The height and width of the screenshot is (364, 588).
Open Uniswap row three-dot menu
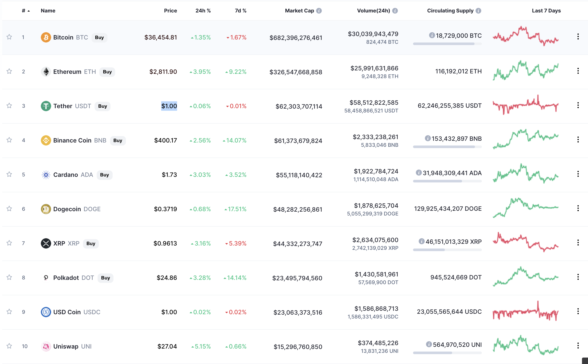click(578, 346)
